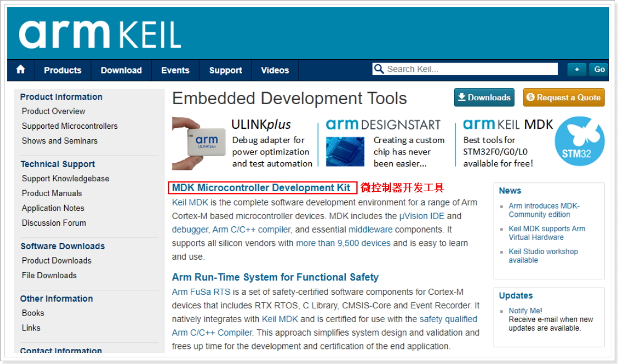Click the Keil MDK link in first paragraph
Image resolution: width=618 pixels, height=364 pixels.
(x=190, y=202)
